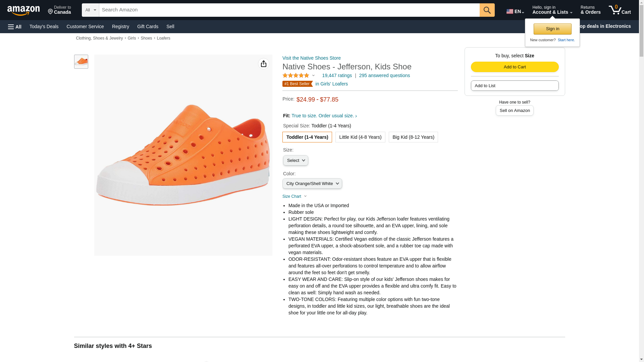
Task: Expand the Size Chart
Action: coord(294,196)
